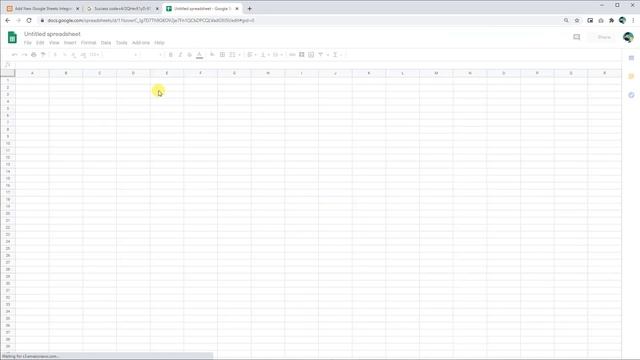Open the text wrapping dropdown
Screen dimensions: 640x360
pyautogui.click(x=277, y=55)
